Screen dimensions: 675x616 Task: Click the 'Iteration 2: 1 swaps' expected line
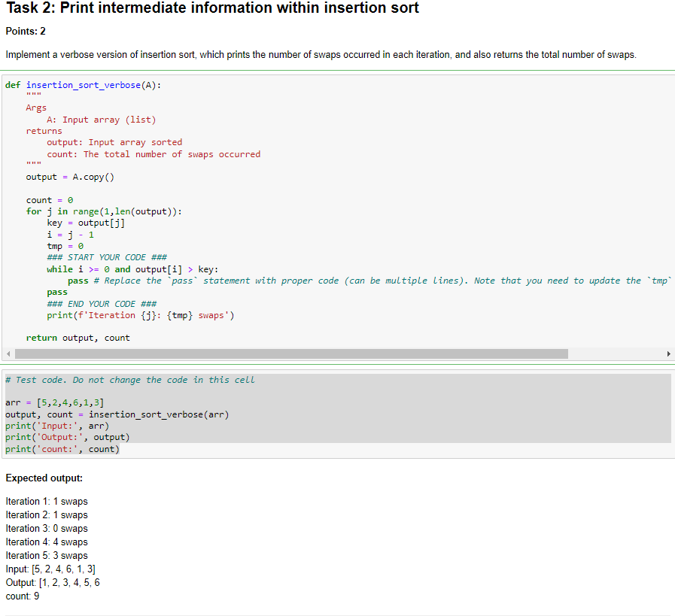(x=47, y=515)
